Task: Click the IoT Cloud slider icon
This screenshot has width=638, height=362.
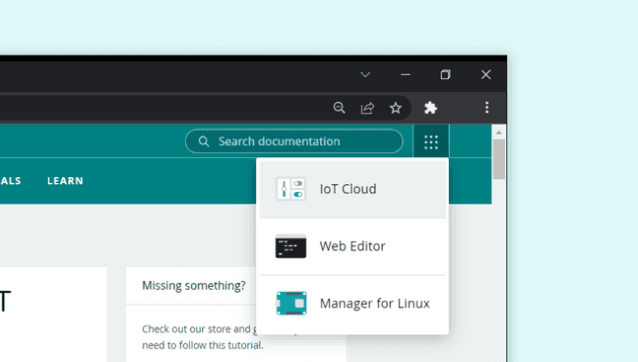Action: [291, 189]
